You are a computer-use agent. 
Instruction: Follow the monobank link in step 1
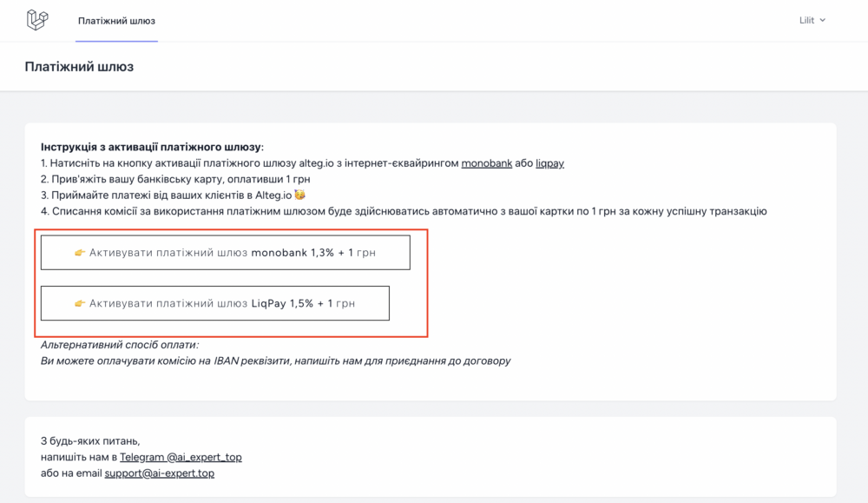(x=487, y=163)
